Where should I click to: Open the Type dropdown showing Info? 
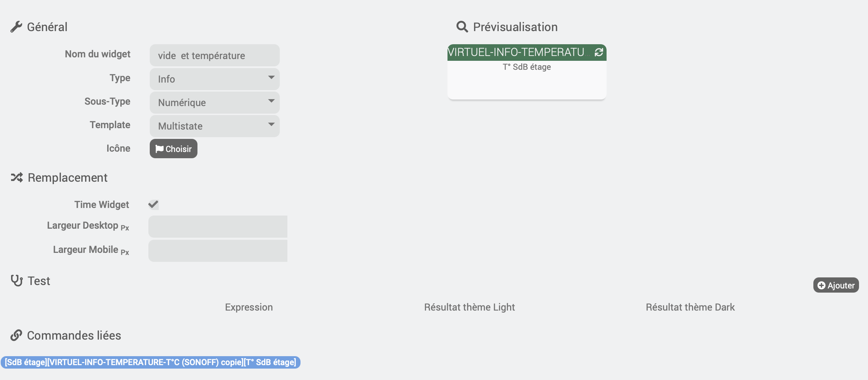[x=215, y=79]
